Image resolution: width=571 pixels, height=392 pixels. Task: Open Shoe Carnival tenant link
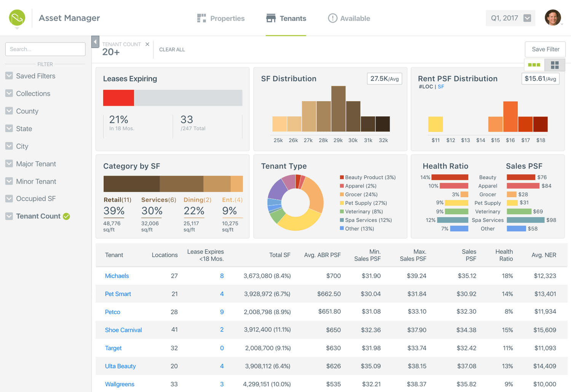[x=123, y=330]
